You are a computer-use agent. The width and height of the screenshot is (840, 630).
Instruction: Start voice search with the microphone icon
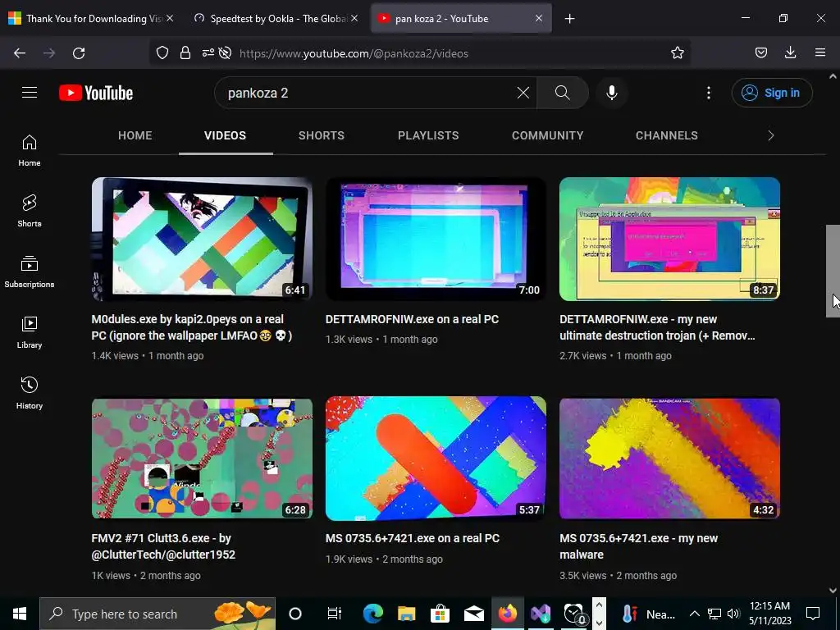(x=611, y=93)
